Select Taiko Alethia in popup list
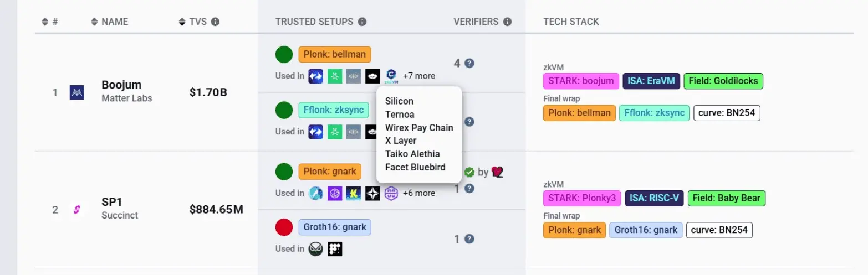Image resolution: width=868 pixels, height=275 pixels. pos(412,154)
